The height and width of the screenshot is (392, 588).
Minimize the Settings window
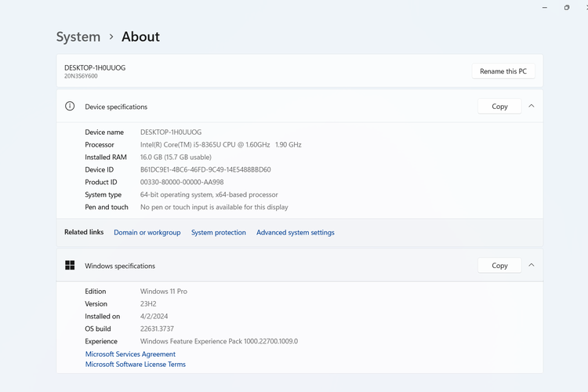pyautogui.click(x=545, y=8)
